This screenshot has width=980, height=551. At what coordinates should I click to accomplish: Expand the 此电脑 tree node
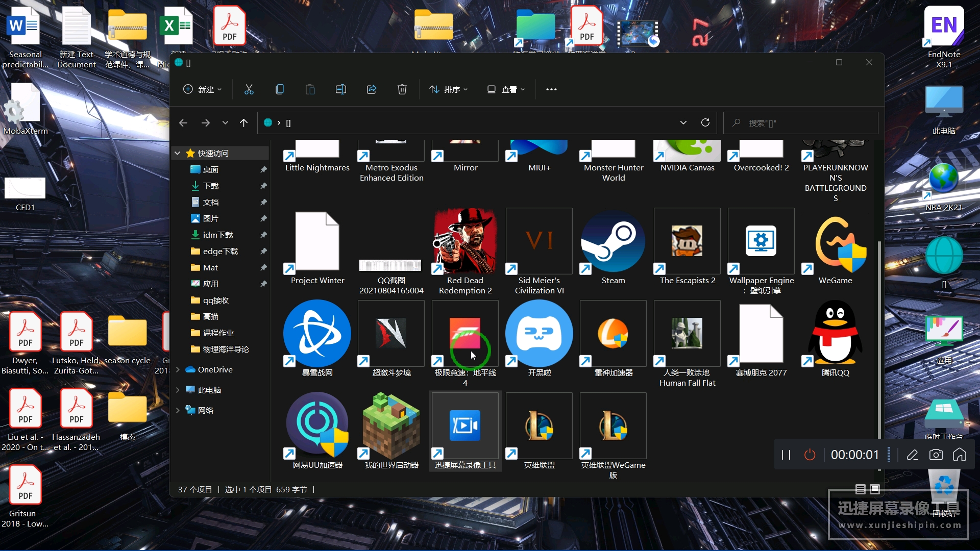coord(178,390)
